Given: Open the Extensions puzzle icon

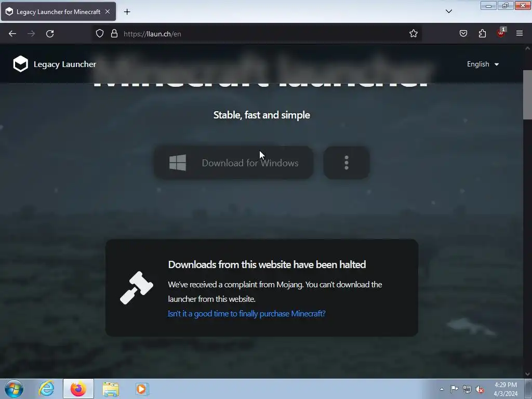Looking at the screenshot, I should click(x=482, y=34).
